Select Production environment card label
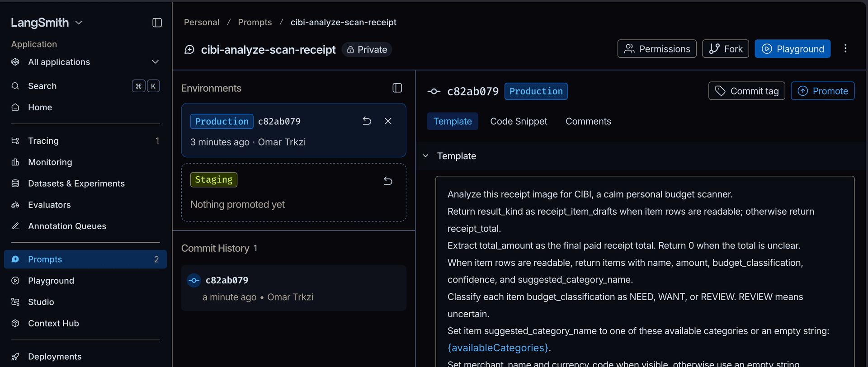The image size is (868, 367). pyautogui.click(x=222, y=121)
